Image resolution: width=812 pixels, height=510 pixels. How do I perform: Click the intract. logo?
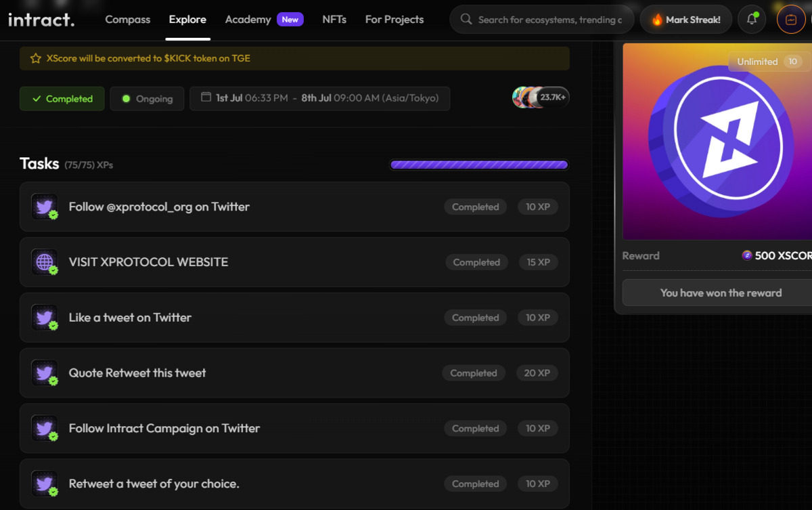tap(41, 19)
